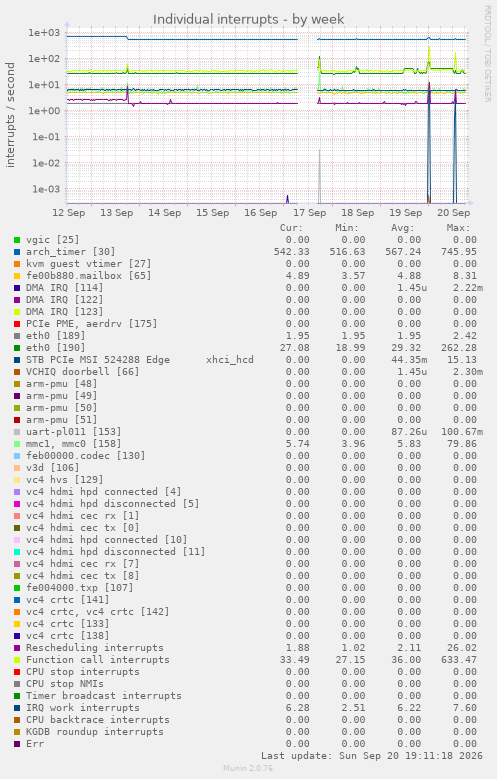Screen dimensions: 497x779
Task: Select the mmc1, mmc0 [158] legend swatch
Action: pyautogui.click(x=17, y=444)
